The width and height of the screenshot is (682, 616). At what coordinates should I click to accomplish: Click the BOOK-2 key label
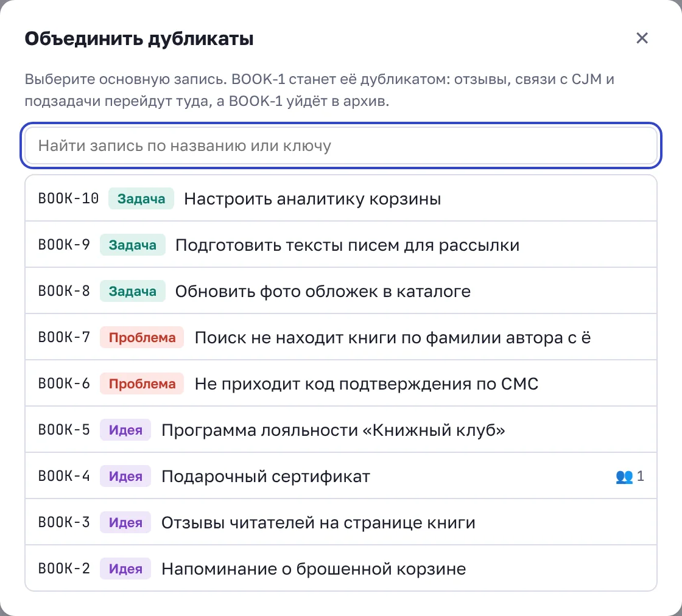65,568
